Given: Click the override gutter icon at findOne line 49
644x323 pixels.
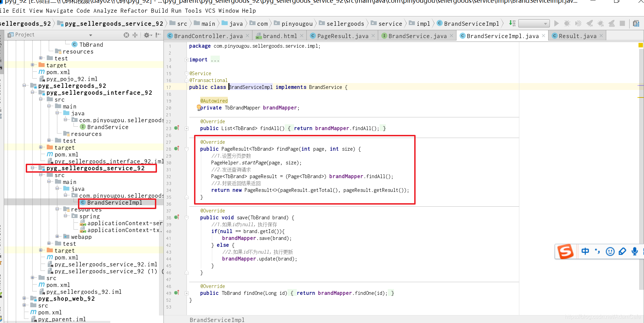Looking at the screenshot, I should point(177,292).
